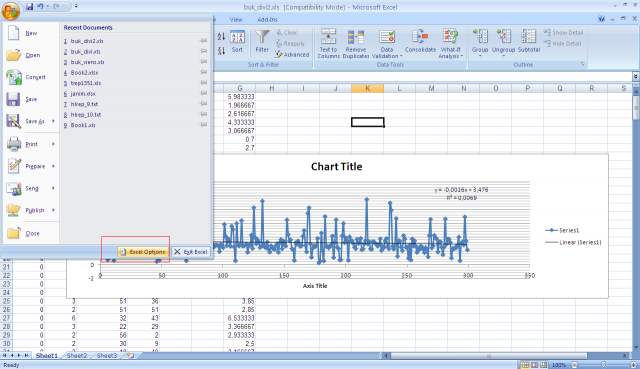This screenshot has height=369, width=640.
Task: Choose Close in the Office menu
Action: [31, 233]
